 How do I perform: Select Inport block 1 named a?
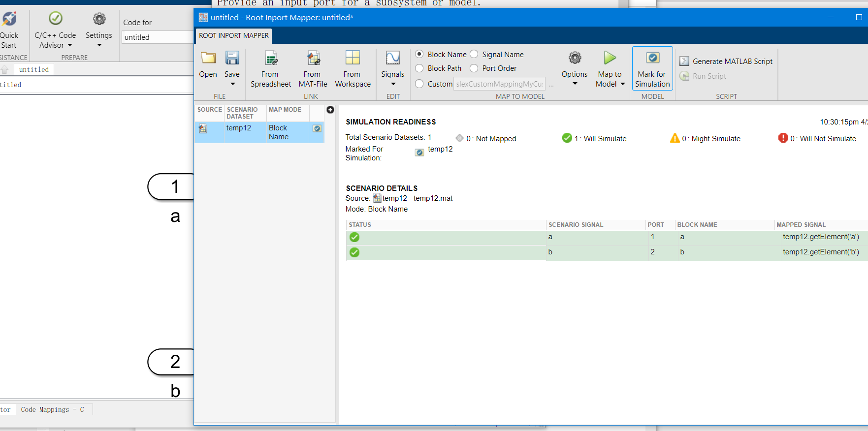[x=171, y=187]
